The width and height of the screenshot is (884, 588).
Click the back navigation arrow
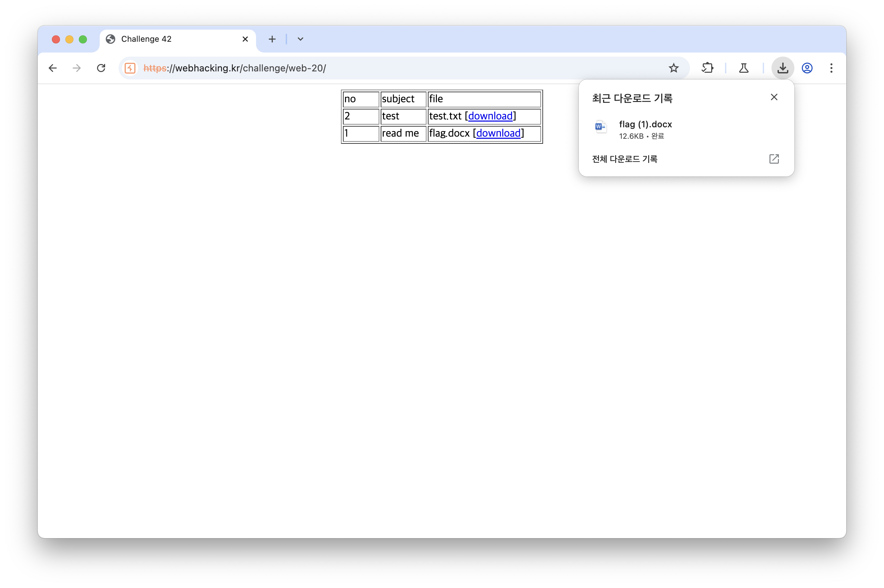tap(53, 68)
